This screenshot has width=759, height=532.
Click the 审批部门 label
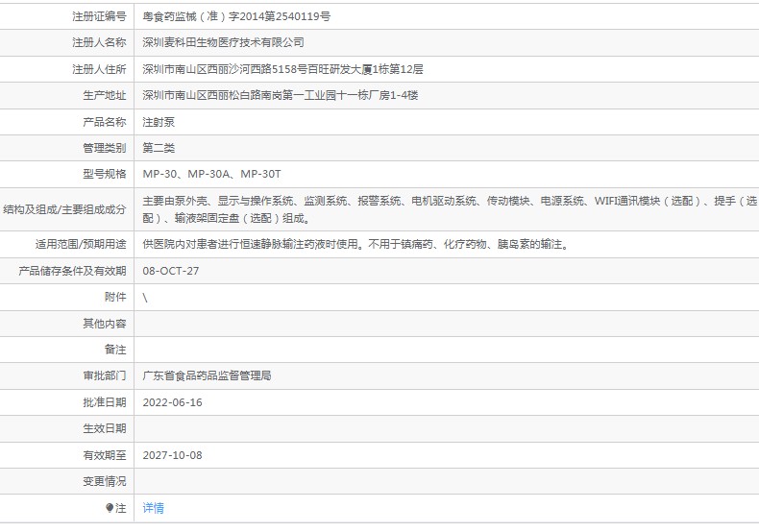click(105, 375)
